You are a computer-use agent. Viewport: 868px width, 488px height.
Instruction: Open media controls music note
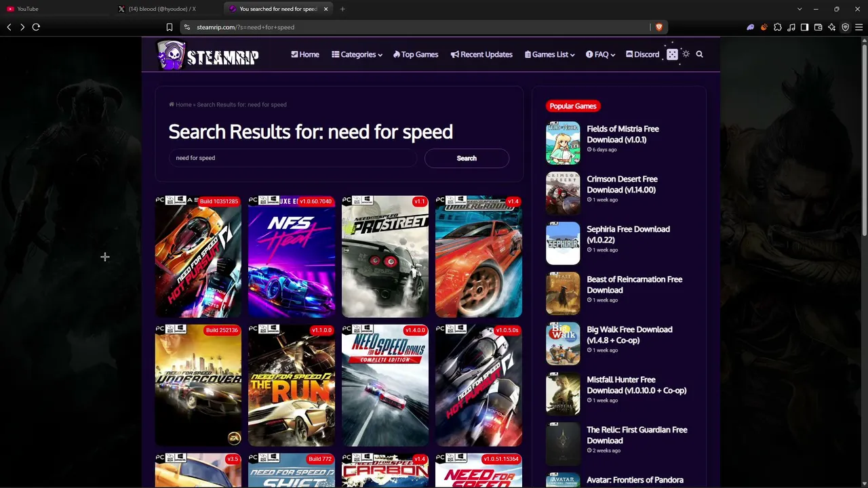pos(791,27)
